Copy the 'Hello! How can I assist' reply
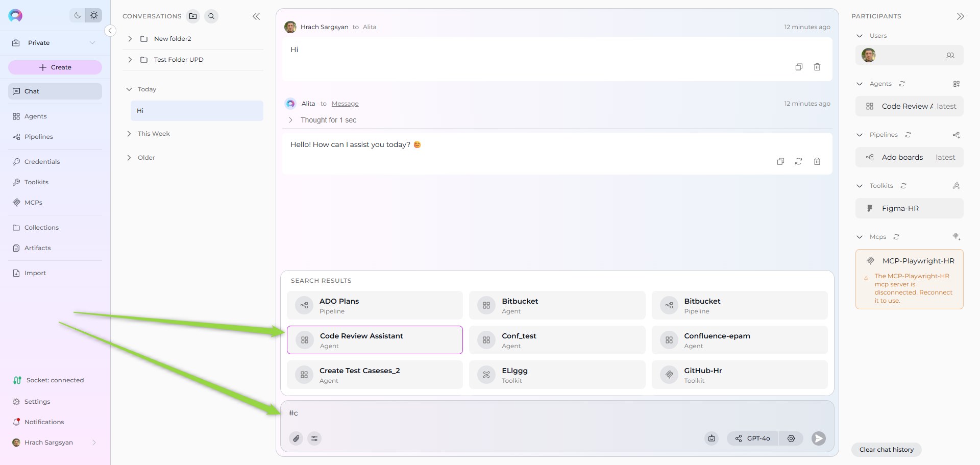Screen dimensions: 980x465 pos(780,161)
